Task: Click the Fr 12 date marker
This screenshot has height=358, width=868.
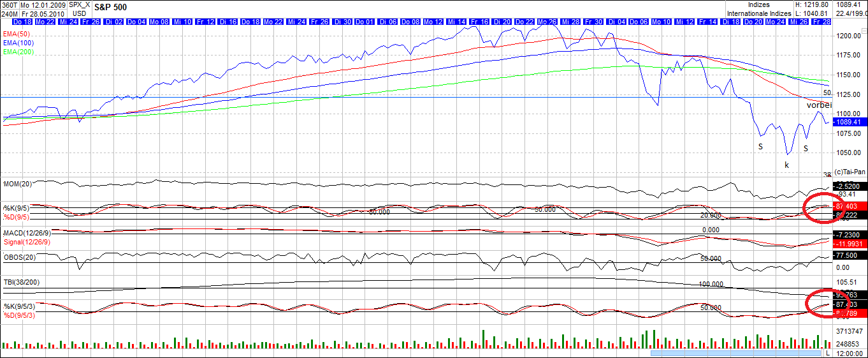Action: pyautogui.click(x=206, y=22)
